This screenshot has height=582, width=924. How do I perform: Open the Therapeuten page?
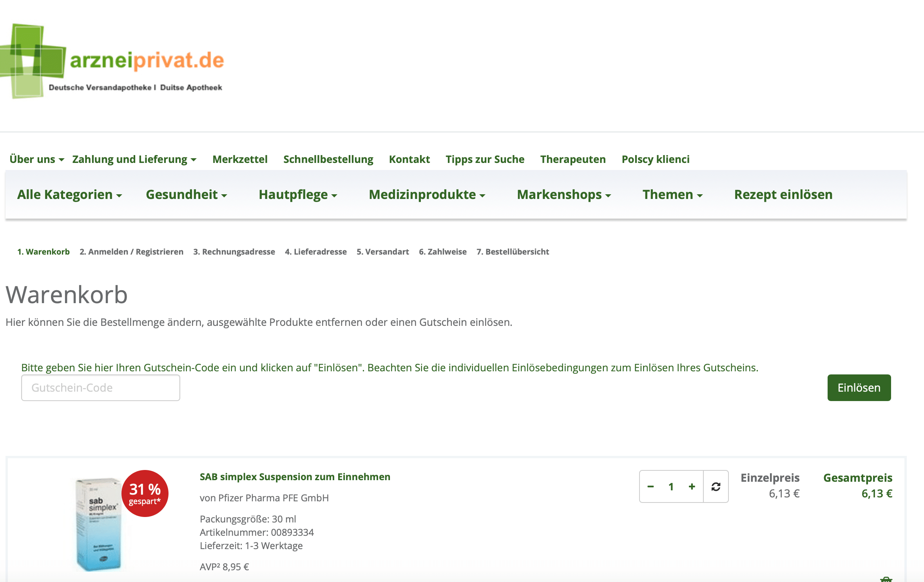point(573,159)
